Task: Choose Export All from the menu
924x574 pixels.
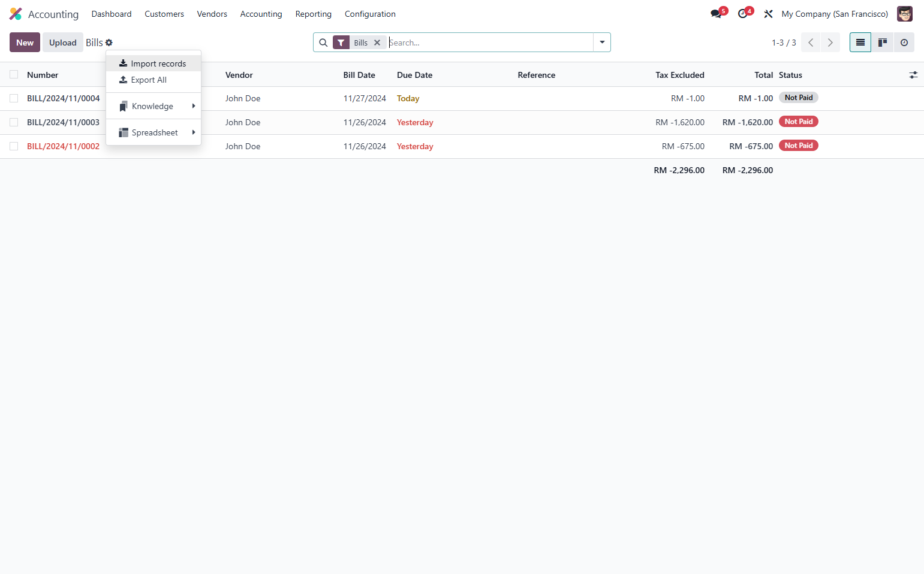Action: [x=154, y=80]
